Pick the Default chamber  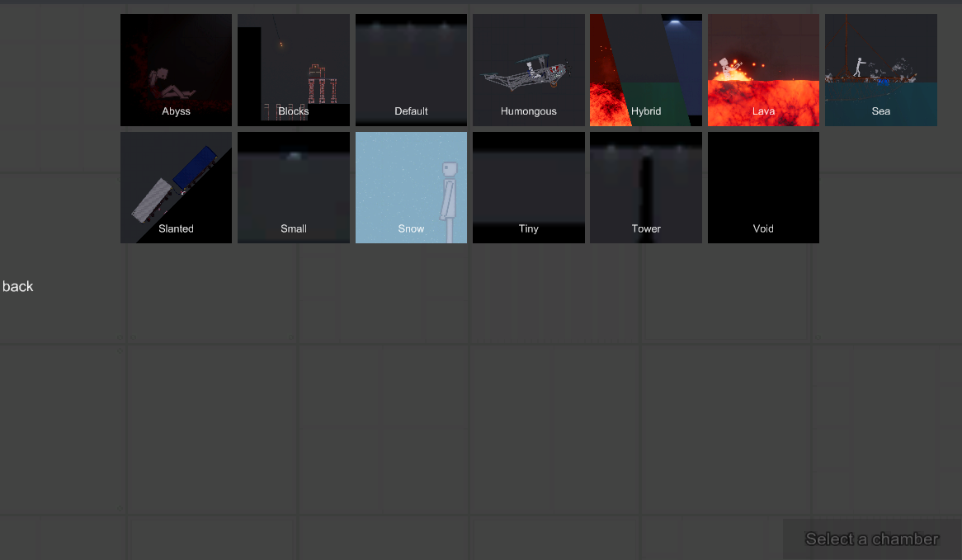click(411, 70)
